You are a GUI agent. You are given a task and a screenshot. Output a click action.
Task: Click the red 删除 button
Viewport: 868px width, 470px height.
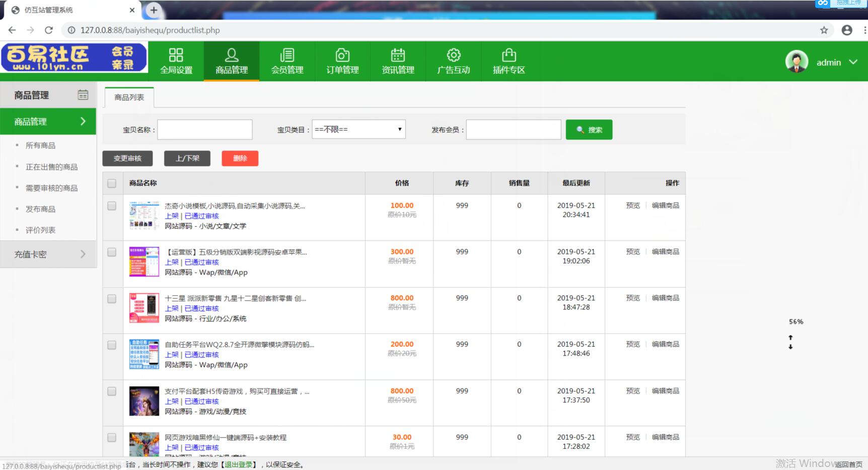pos(240,158)
